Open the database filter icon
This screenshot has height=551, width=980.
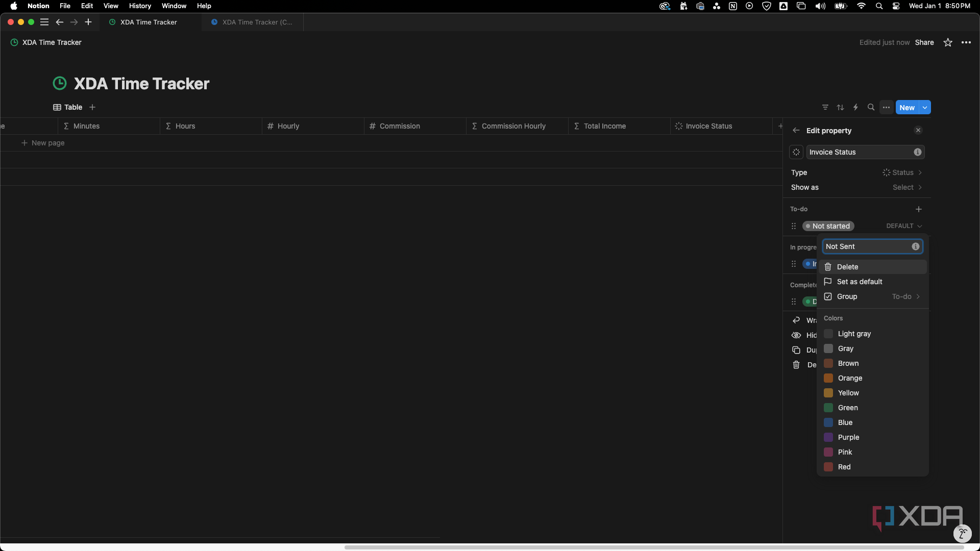[825, 107]
